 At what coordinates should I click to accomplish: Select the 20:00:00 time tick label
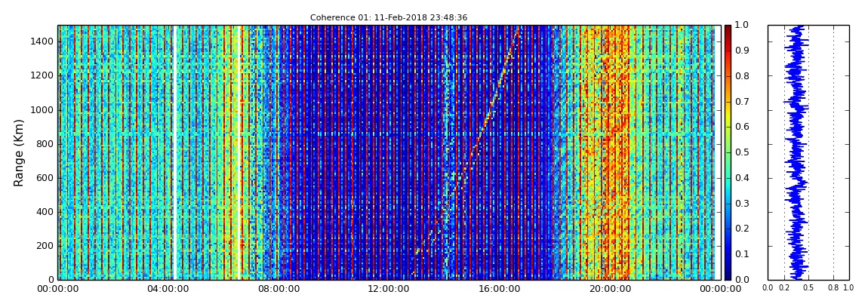pyautogui.click(x=609, y=289)
